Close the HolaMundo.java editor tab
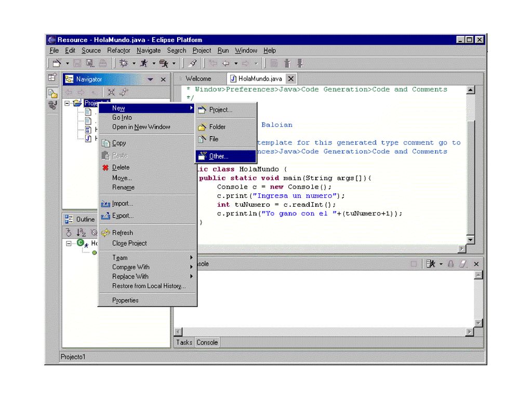The width and height of the screenshot is (532, 399). click(291, 79)
